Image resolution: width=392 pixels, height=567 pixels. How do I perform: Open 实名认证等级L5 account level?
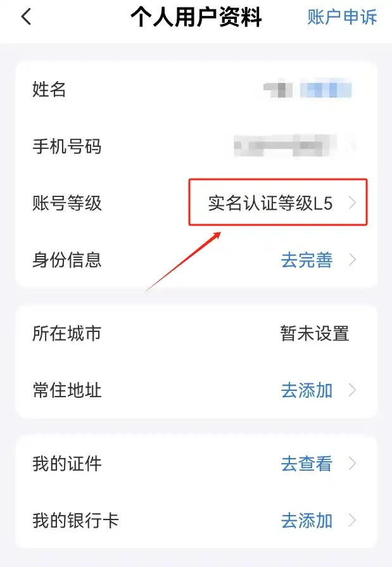coord(270,203)
